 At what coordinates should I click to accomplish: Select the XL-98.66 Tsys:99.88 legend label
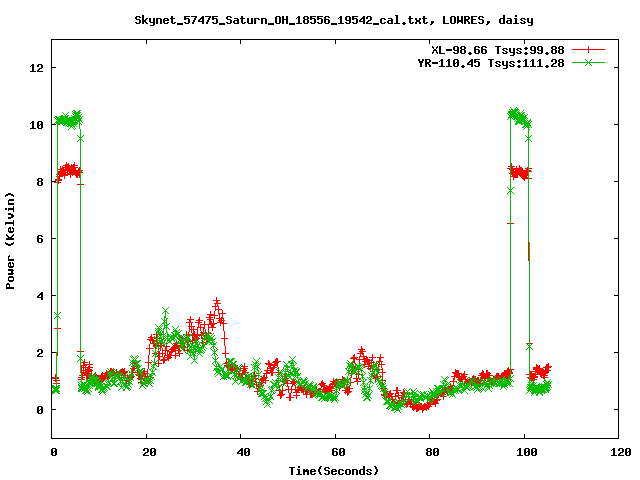click(x=498, y=50)
